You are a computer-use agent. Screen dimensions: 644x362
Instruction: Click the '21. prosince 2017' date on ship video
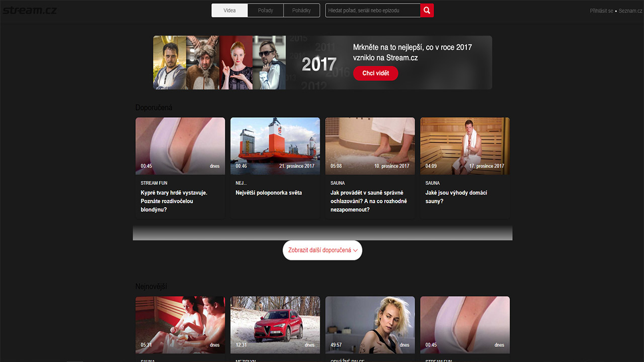click(x=297, y=166)
